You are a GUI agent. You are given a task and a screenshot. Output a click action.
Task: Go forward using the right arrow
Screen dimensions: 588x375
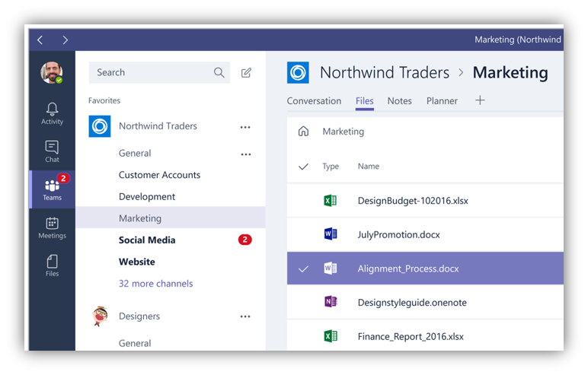tap(66, 40)
